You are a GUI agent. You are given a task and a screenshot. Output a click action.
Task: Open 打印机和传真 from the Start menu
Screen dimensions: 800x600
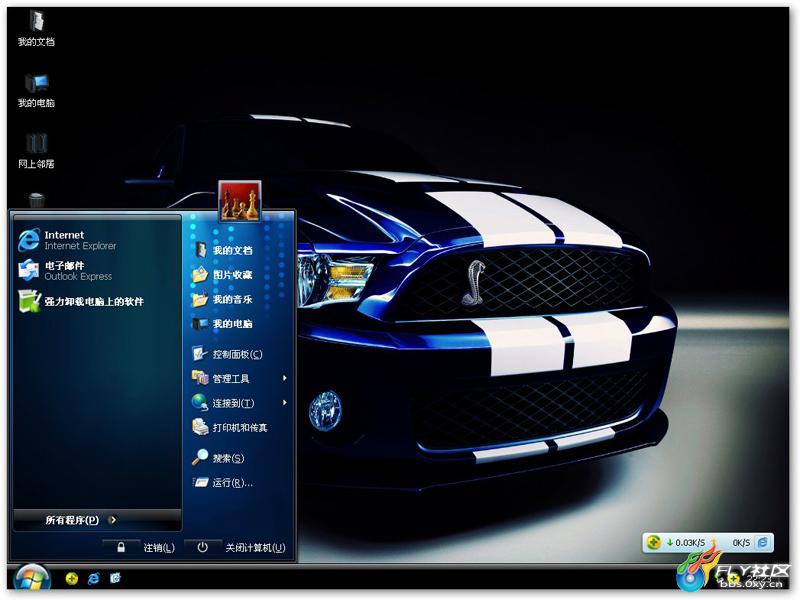point(230,427)
